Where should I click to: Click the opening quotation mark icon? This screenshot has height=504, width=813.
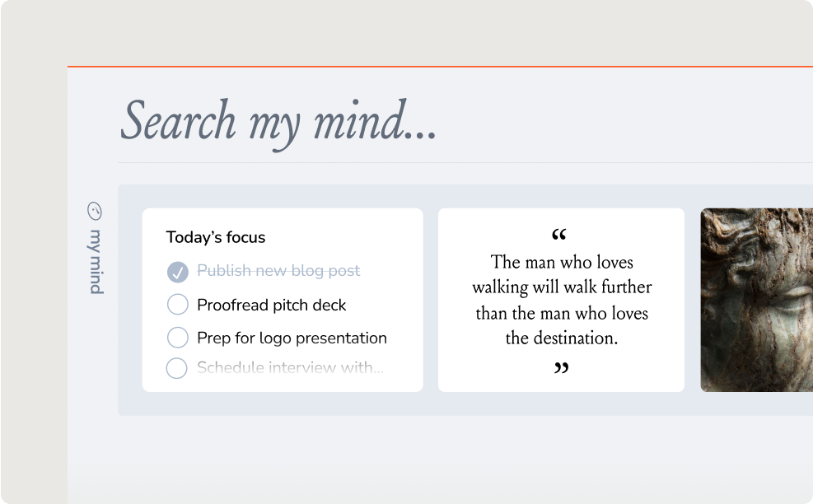(559, 236)
